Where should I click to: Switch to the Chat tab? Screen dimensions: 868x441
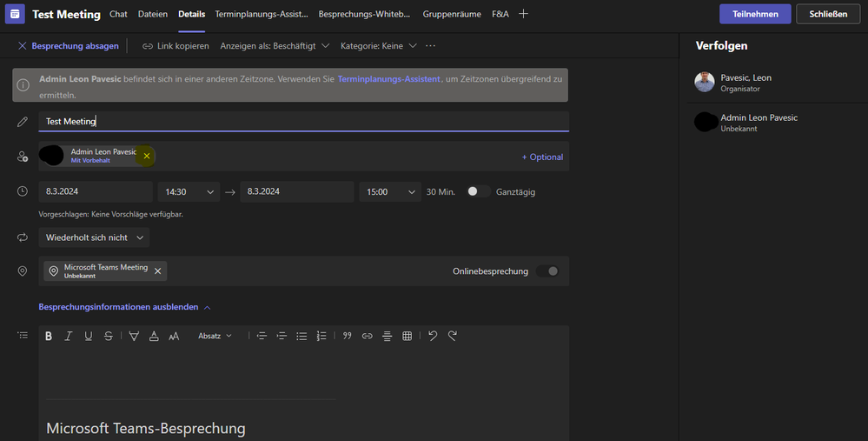pyautogui.click(x=118, y=14)
